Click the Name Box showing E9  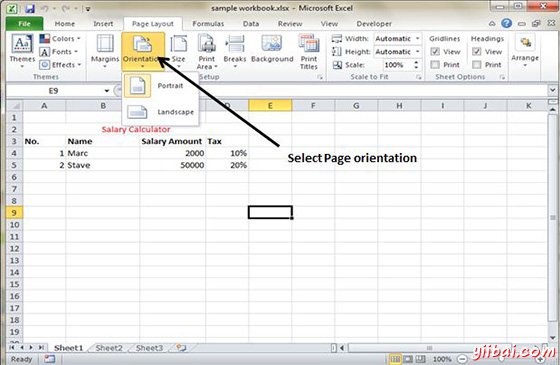(x=54, y=91)
